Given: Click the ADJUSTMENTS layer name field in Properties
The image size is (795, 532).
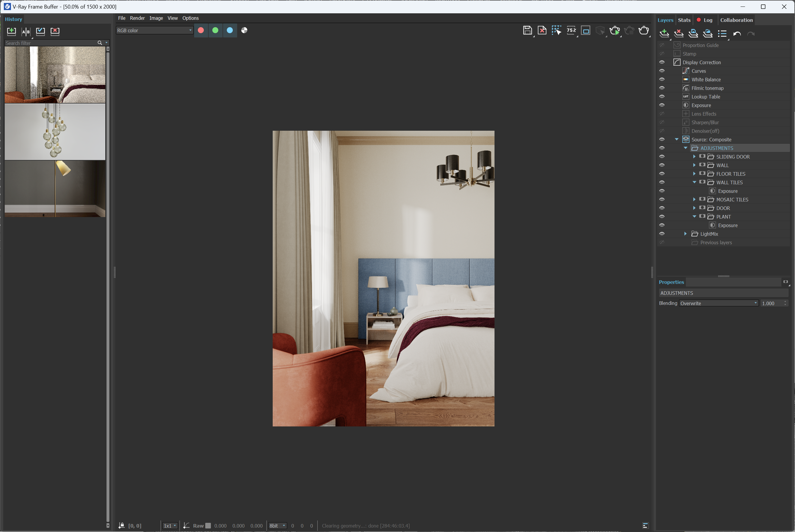Looking at the screenshot, I should (x=723, y=293).
